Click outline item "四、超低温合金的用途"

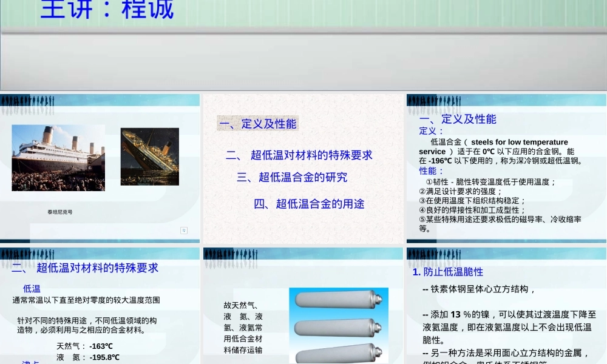(309, 204)
